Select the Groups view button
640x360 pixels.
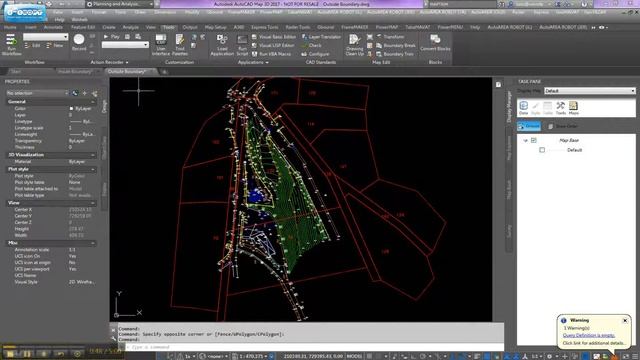point(529,126)
